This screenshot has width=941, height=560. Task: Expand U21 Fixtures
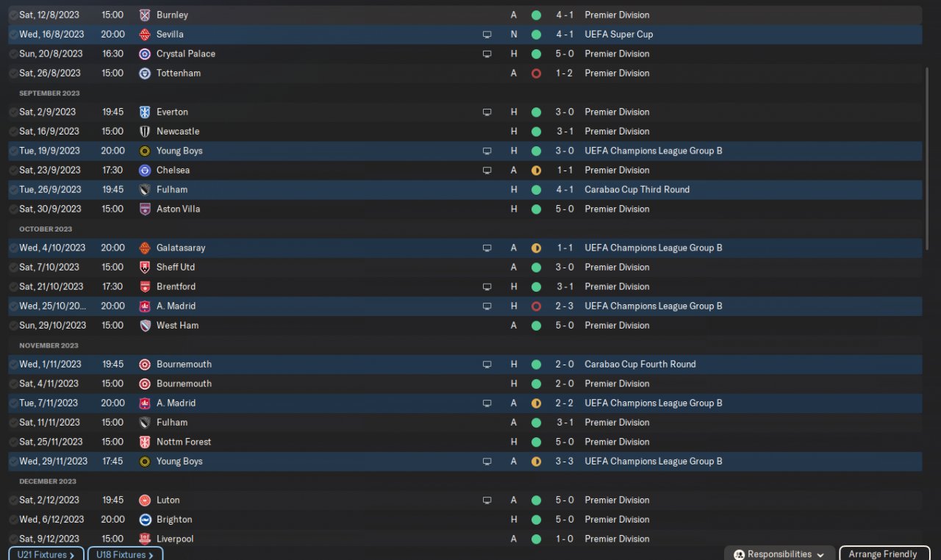coord(46,555)
